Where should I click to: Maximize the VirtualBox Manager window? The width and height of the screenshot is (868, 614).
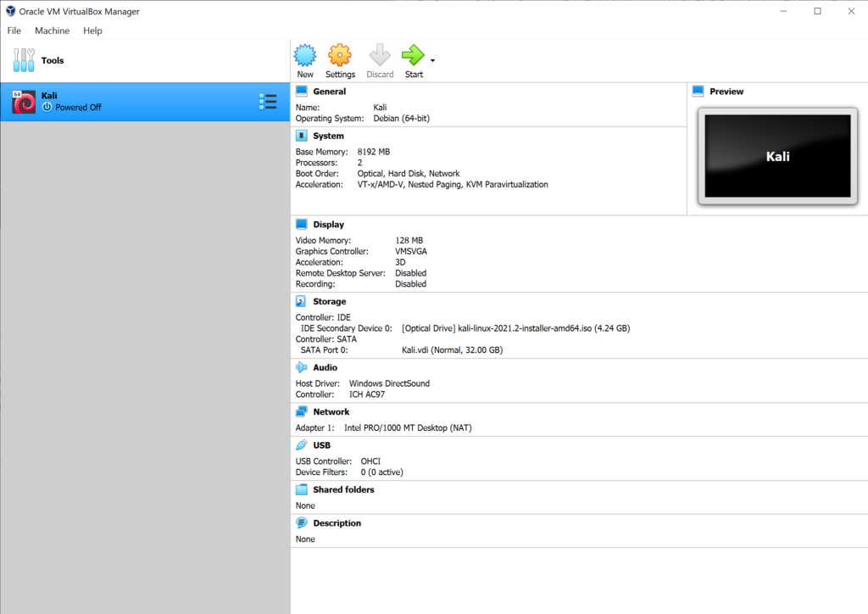pyautogui.click(x=817, y=11)
